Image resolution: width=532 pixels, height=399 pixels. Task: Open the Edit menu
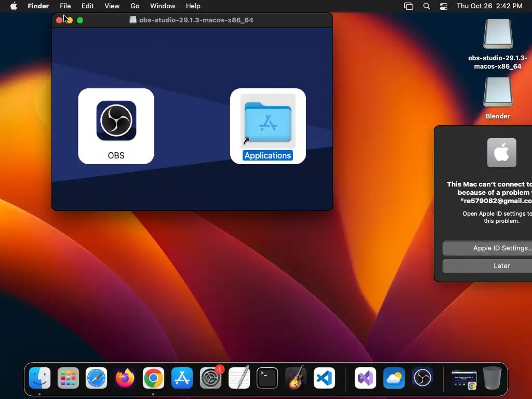coord(87,6)
